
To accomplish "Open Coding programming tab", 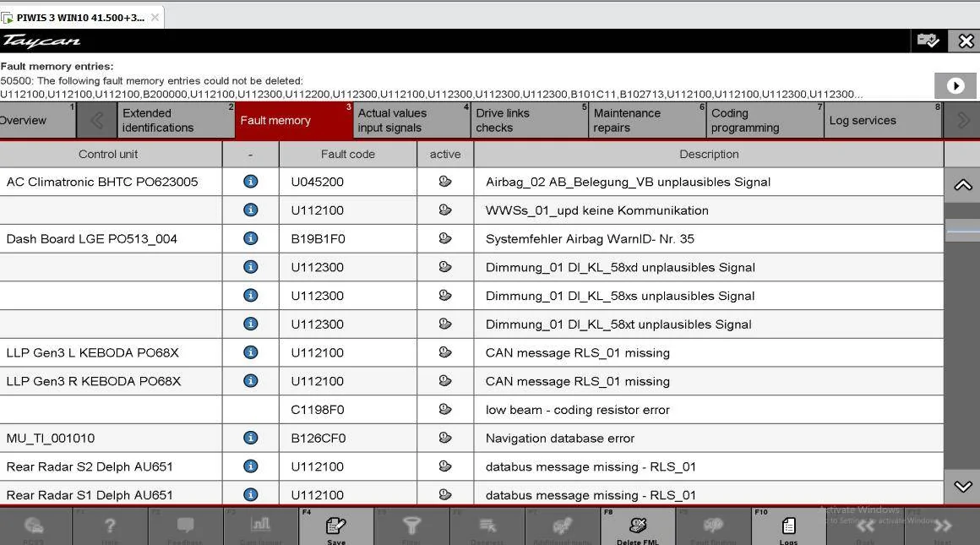I will click(765, 120).
